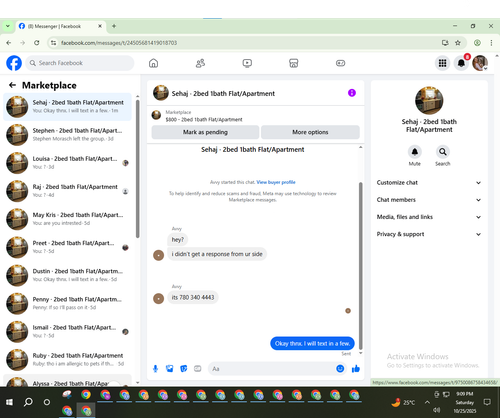Click the conversation list scrollbar
The width and height of the screenshot is (500, 418).
coord(137,169)
